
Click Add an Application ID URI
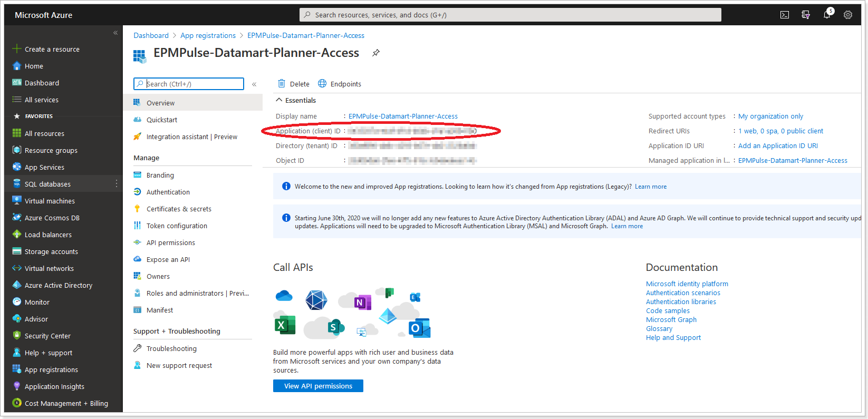(778, 145)
